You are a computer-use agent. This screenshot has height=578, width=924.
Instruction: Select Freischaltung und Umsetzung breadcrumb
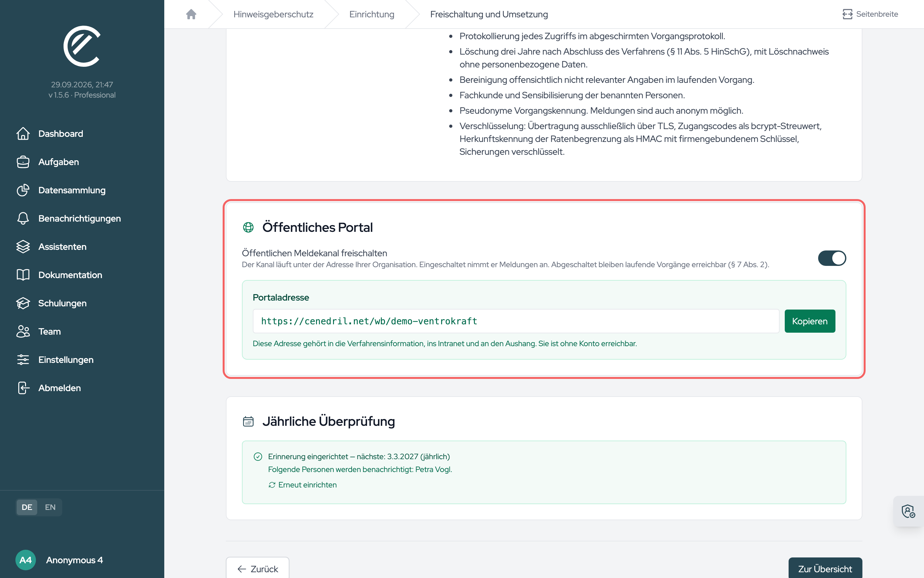[489, 14]
